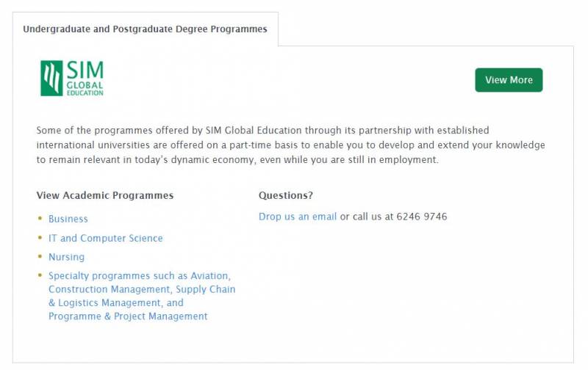Click the bullet beside Specialty programmes
The height and width of the screenshot is (370, 588).
tap(40, 276)
